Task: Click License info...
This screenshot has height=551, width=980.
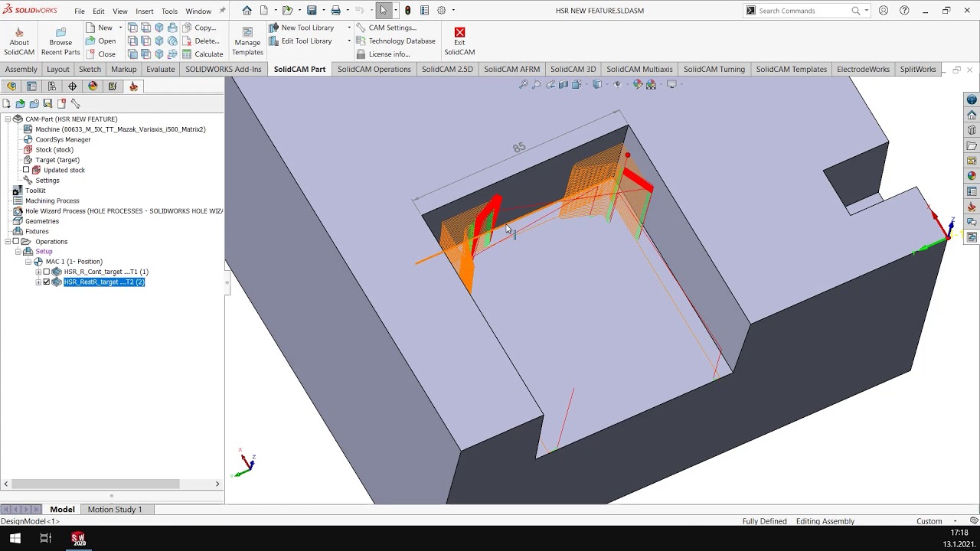Action: pos(383,54)
